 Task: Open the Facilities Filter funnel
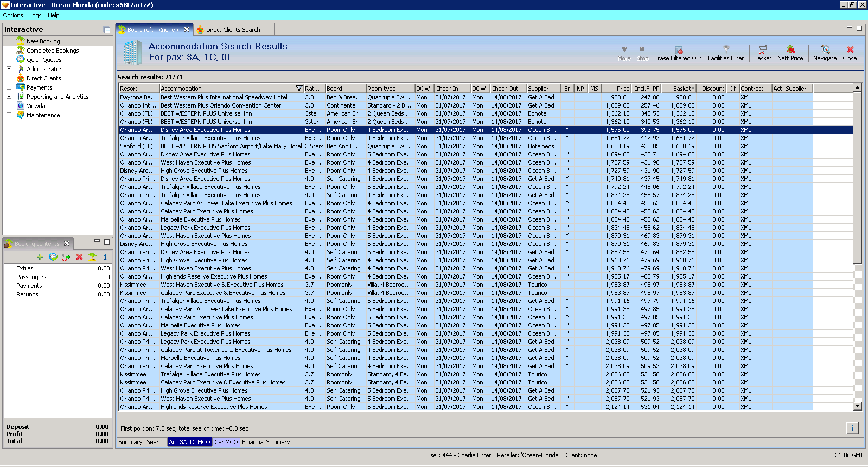(726, 49)
